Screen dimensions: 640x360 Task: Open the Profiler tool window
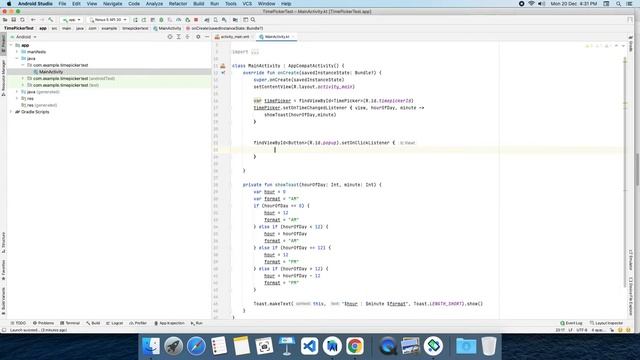(138, 323)
